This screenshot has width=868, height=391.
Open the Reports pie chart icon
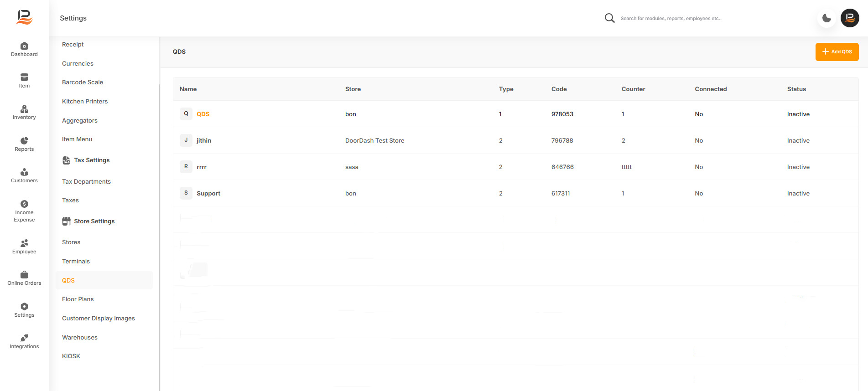[24, 140]
